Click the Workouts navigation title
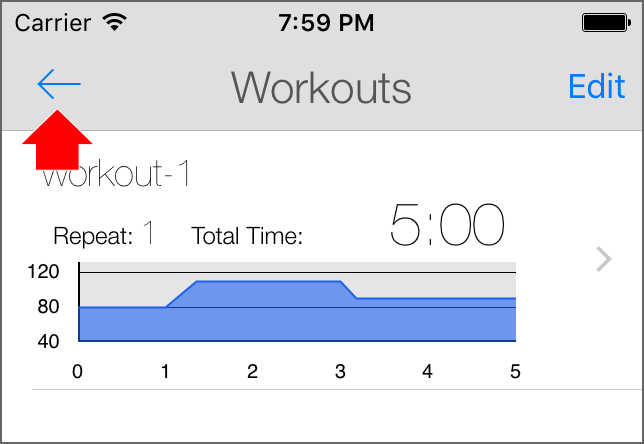 pos(321,88)
